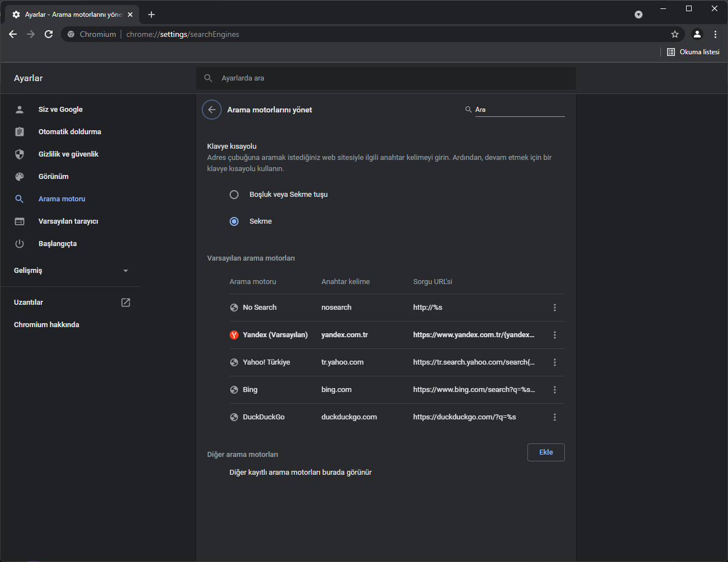
Task: Open Okuma listesi reading list
Action: pyautogui.click(x=693, y=52)
